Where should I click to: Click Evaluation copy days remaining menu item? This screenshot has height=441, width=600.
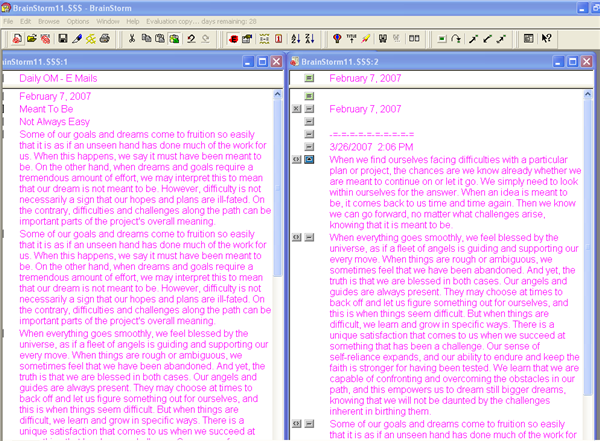coord(201,21)
